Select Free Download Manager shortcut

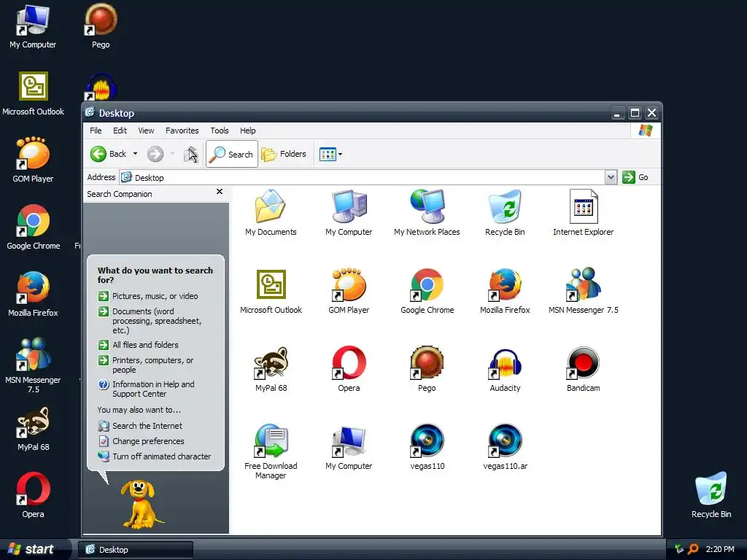(x=271, y=440)
